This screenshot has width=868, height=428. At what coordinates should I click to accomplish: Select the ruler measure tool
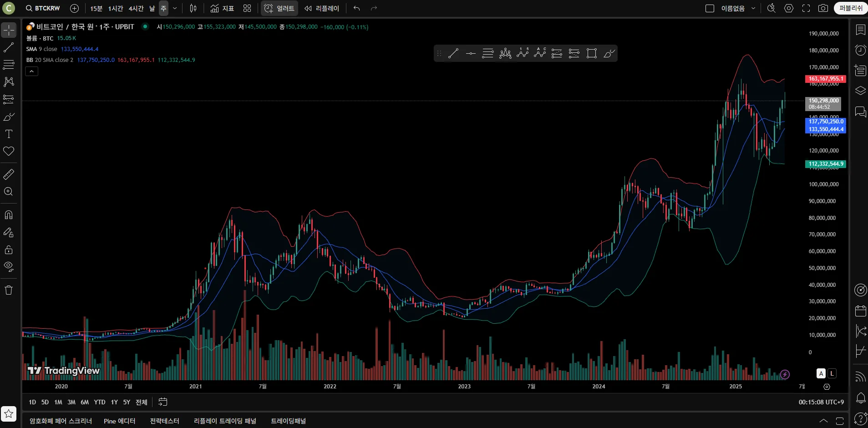coord(9,174)
